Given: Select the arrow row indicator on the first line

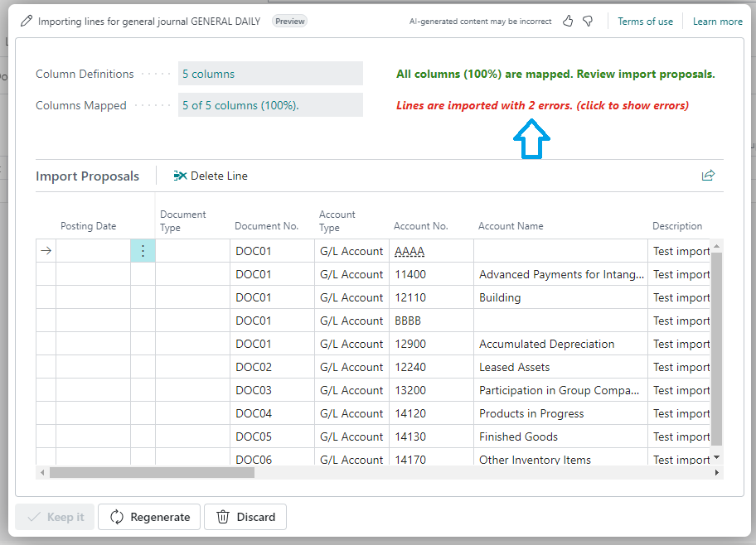Looking at the screenshot, I should 46,251.
